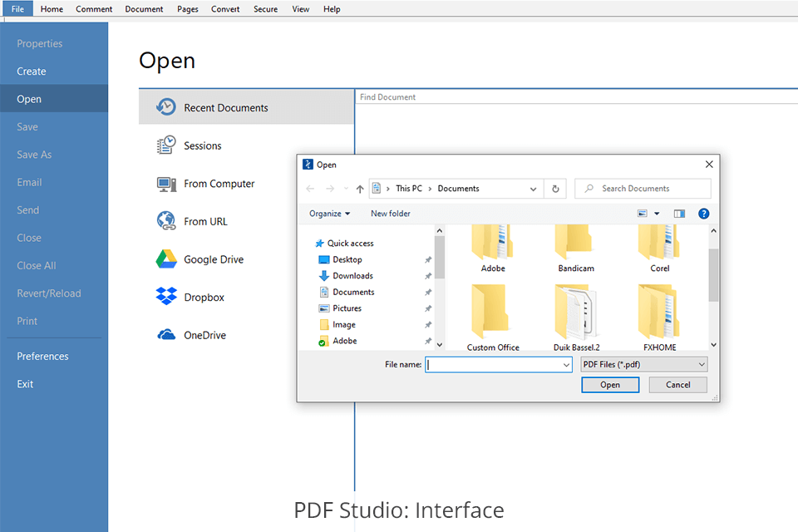This screenshot has height=532, width=798.
Task: Click New folder in dialog toolbar
Action: click(x=391, y=214)
